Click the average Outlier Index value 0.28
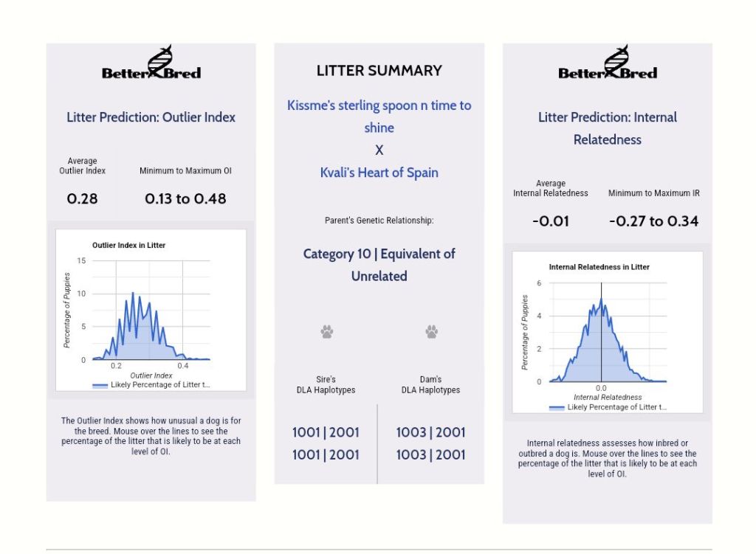Image resolution: width=756 pixels, height=554 pixels. click(82, 198)
